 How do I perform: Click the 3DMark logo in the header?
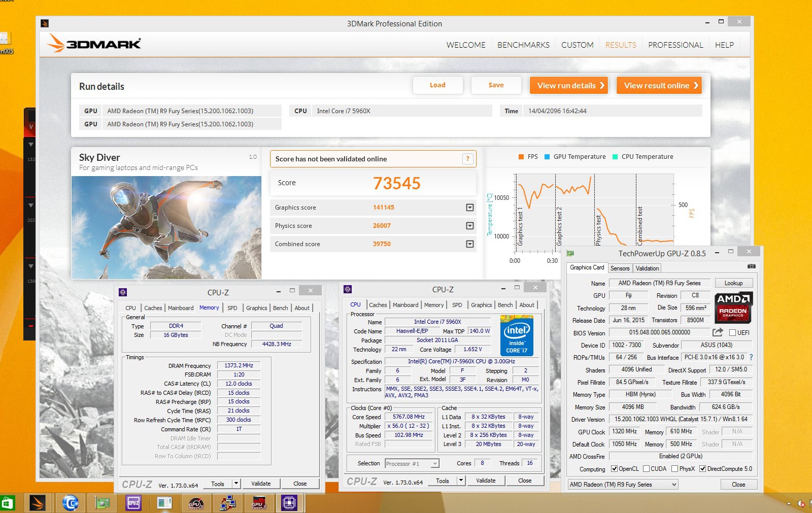(94, 43)
